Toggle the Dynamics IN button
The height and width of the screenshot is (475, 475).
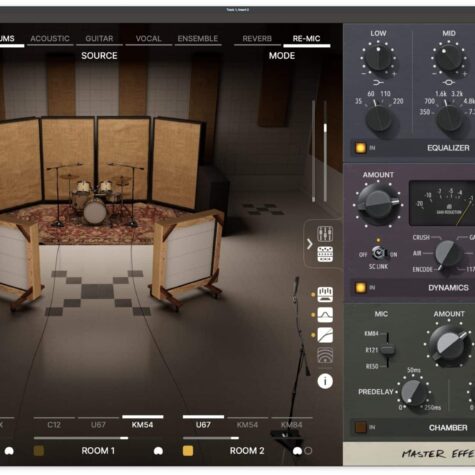[x=361, y=288]
